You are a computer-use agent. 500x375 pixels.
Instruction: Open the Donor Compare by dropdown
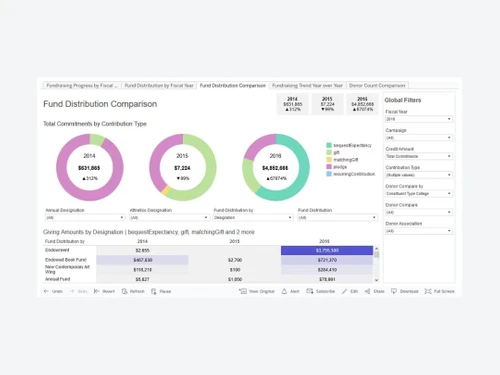[x=419, y=194]
